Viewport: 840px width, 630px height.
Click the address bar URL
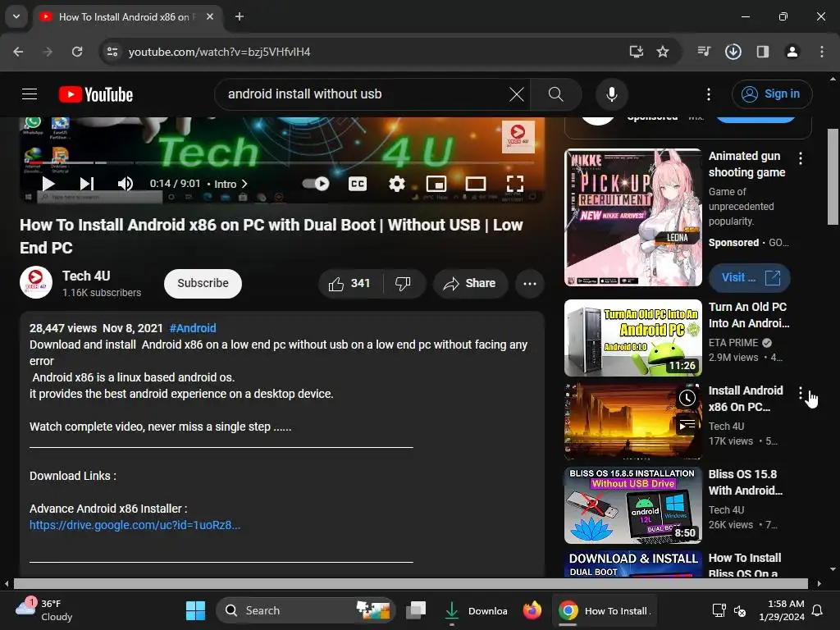point(219,52)
